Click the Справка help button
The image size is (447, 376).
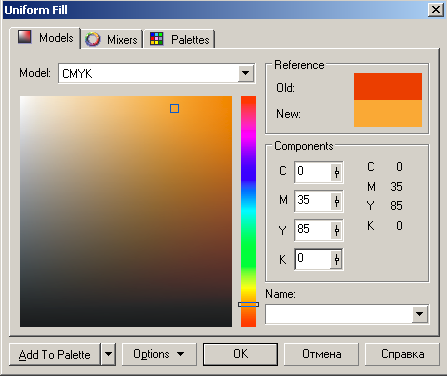pyautogui.click(x=402, y=354)
